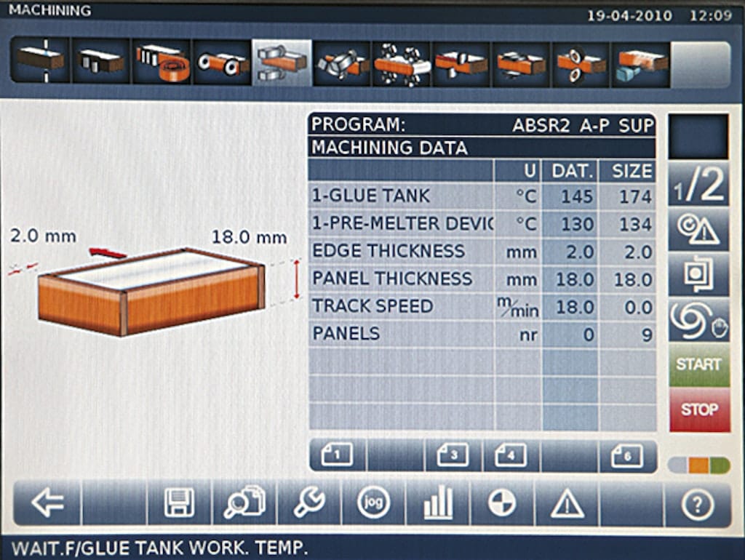
Task: Select the highlighted pressure roller unit
Action: [x=282, y=63]
